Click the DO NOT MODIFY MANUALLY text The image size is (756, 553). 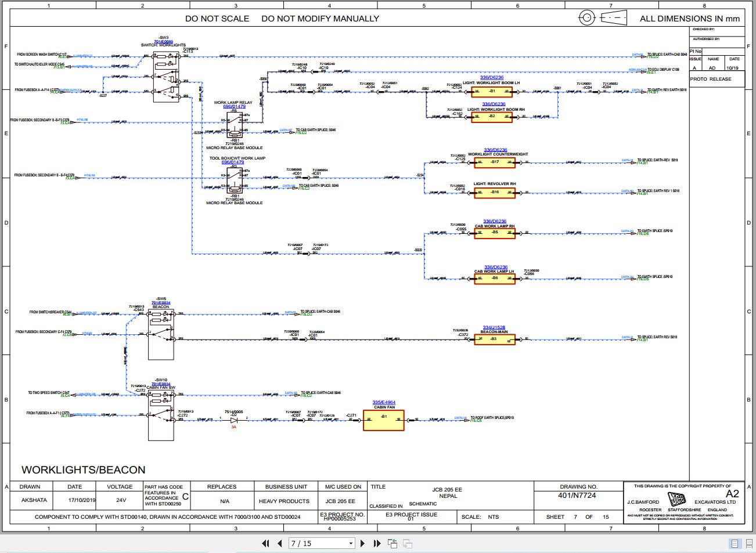pos(320,19)
